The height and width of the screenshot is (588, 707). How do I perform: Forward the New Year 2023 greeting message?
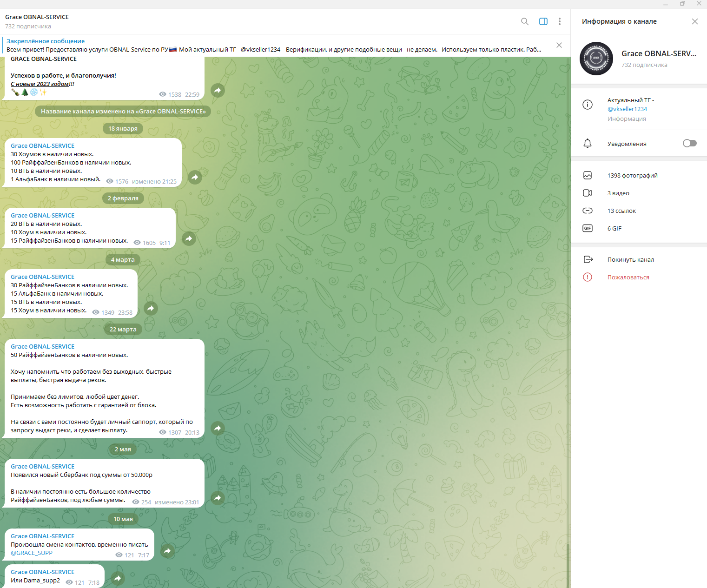[x=218, y=90]
